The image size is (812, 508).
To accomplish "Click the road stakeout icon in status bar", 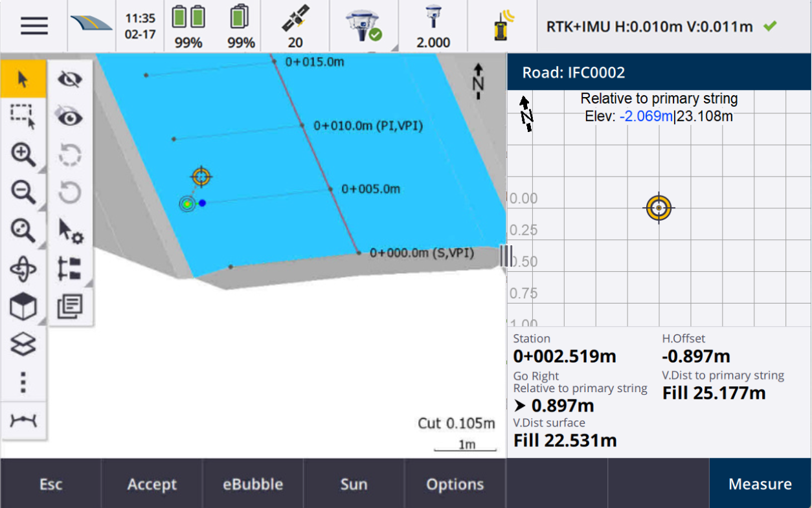I will [91, 26].
